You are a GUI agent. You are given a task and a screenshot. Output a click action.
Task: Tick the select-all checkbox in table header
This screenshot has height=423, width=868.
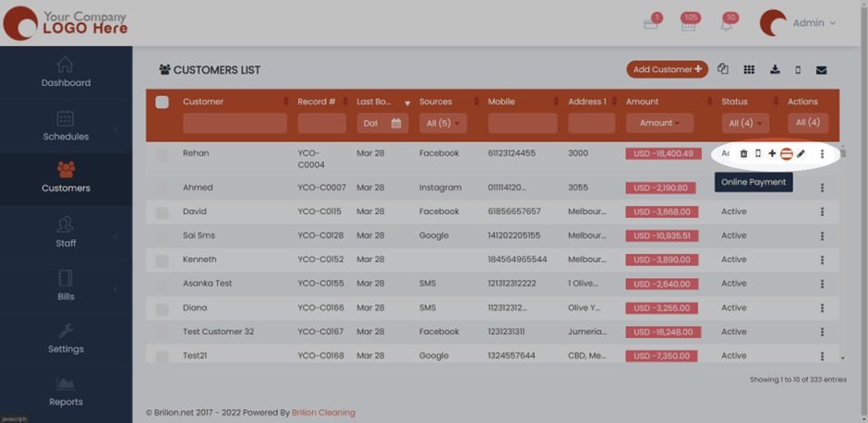coord(163,103)
